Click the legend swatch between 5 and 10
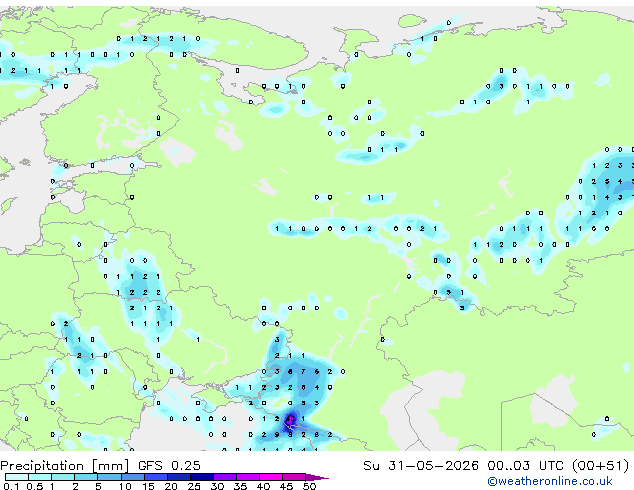Image resolution: width=634 pixels, height=490 pixels. coord(109,477)
